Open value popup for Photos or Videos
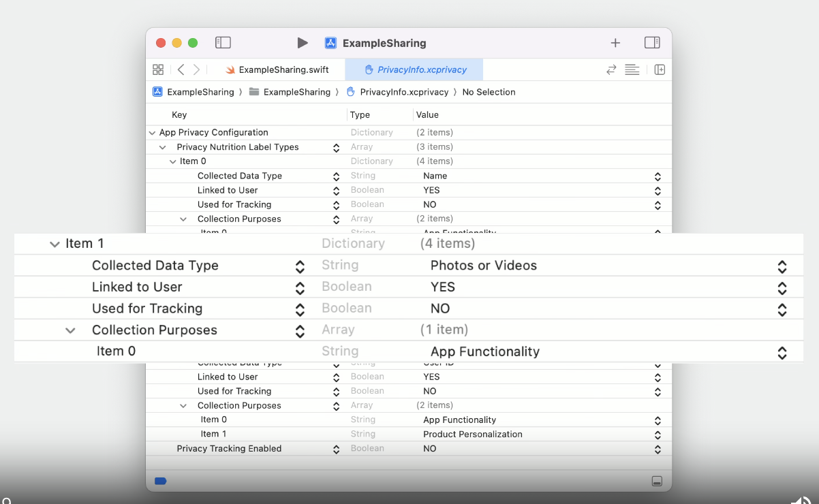Image resolution: width=819 pixels, height=504 pixels. (782, 266)
